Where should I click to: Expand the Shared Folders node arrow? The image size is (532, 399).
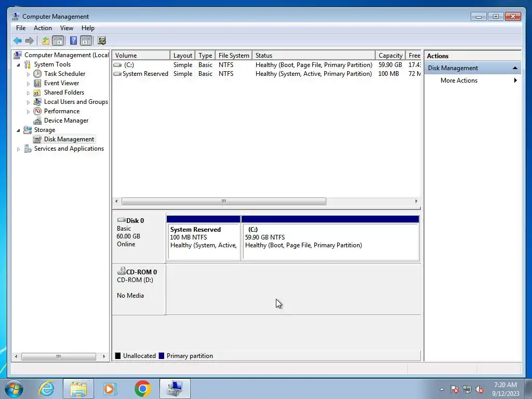click(28, 92)
